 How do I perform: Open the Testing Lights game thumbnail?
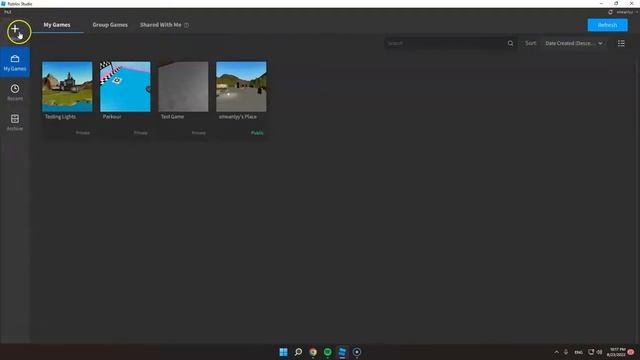[67, 87]
